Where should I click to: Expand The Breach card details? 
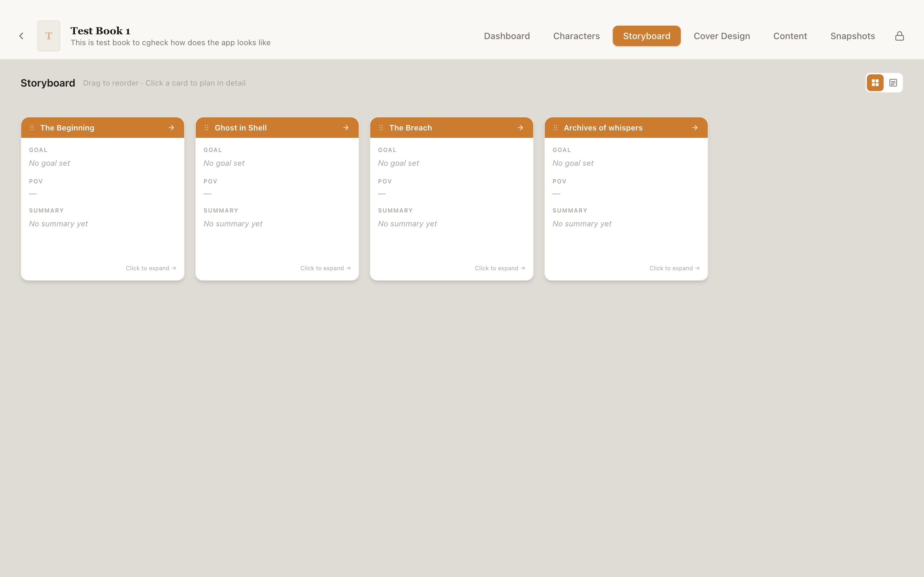500,268
